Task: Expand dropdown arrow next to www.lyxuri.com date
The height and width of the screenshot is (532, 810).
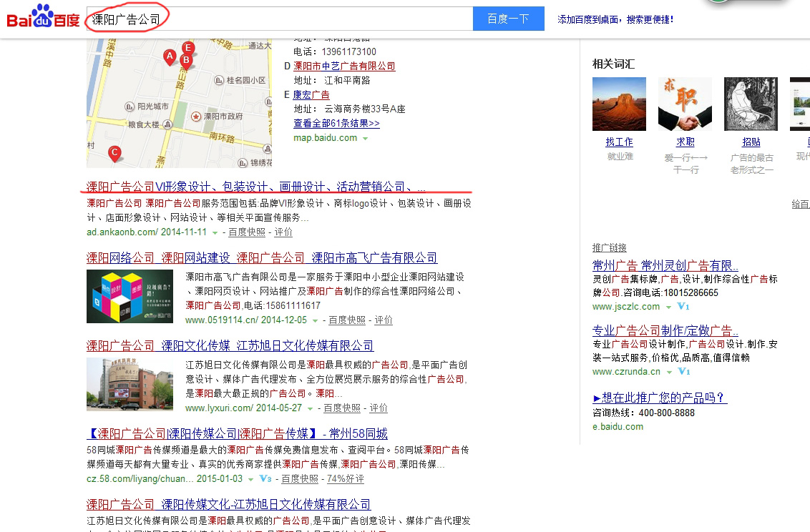Action: pos(311,408)
